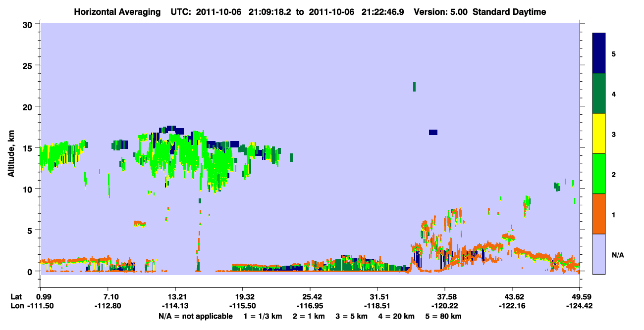Click legend text '2 = 1 km'
Screen dimensions: 644x330
pos(309,316)
